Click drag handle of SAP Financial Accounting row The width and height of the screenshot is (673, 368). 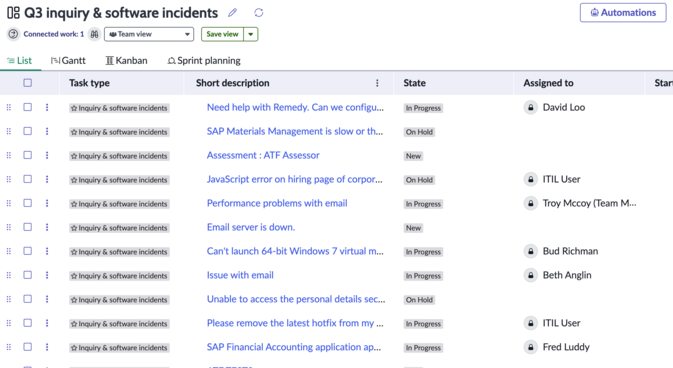pos(9,347)
